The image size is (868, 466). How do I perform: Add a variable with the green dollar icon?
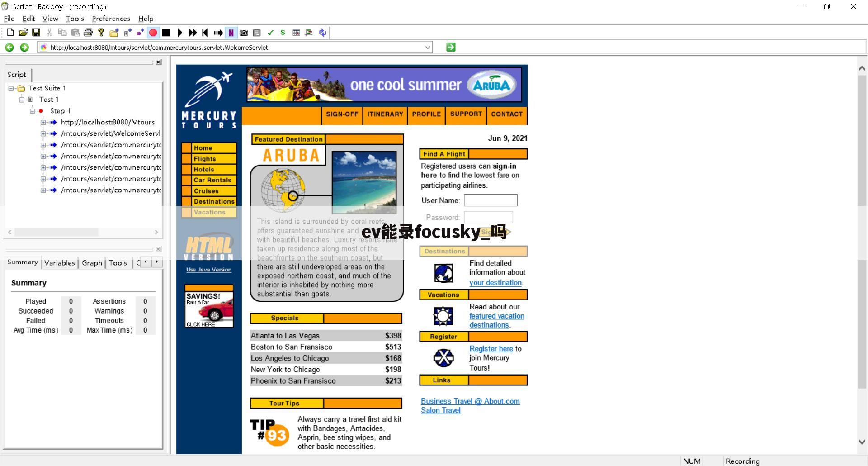click(283, 33)
